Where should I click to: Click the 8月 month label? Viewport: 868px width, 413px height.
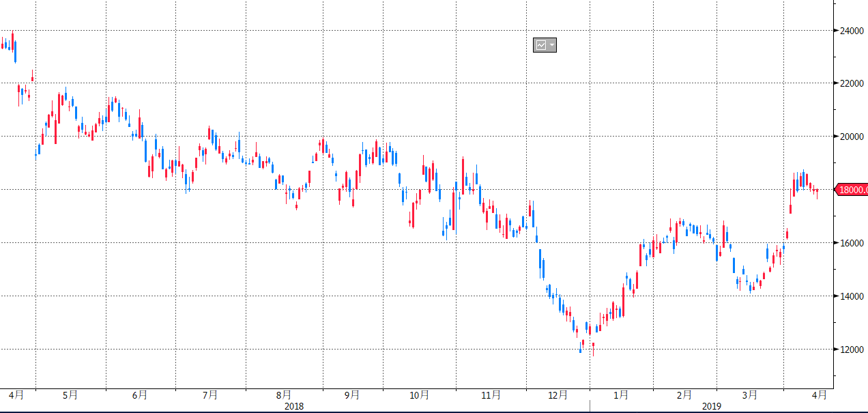click(x=284, y=395)
